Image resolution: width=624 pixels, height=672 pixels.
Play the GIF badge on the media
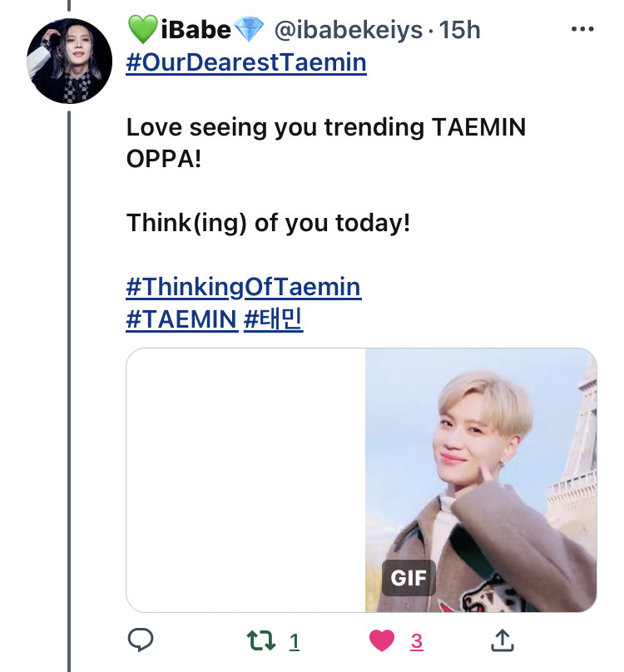click(x=409, y=578)
